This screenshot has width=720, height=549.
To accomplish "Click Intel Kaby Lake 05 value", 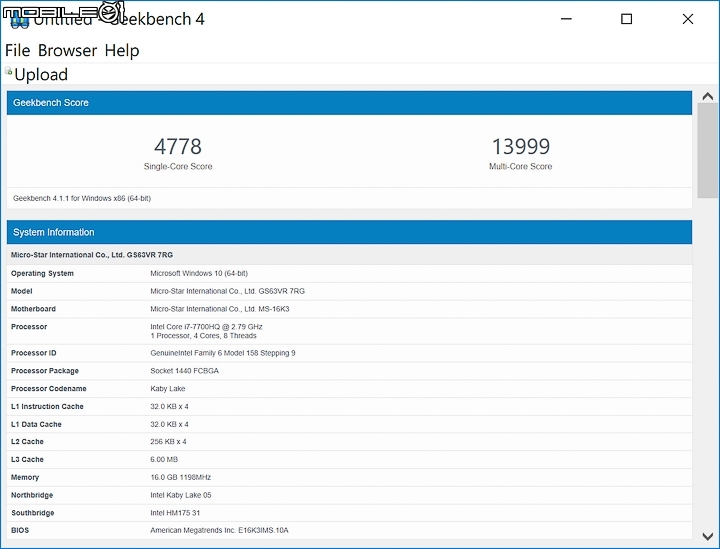I will pyautogui.click(x=181, y=495).
